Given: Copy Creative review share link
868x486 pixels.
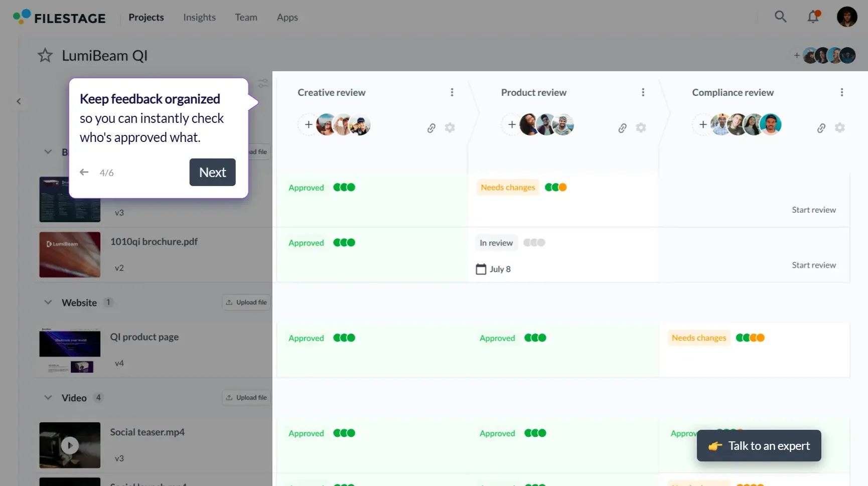Looking at the screenshot, I should click(431, 128).
